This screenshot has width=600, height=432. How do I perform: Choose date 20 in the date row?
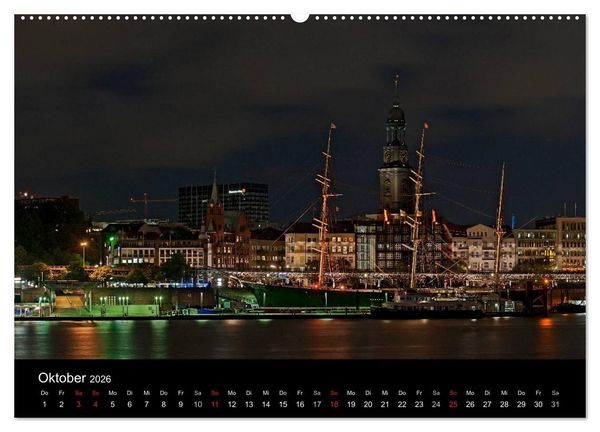[368, 404]
